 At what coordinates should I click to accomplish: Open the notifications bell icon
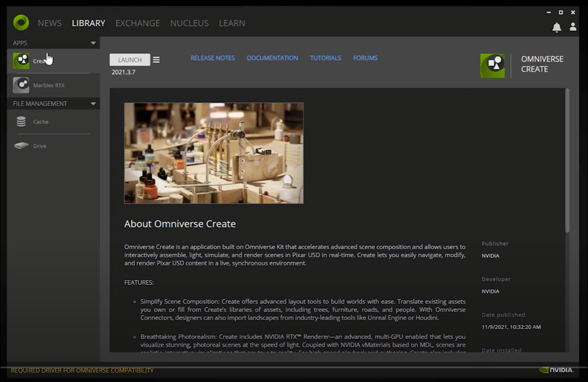[557, 27]
